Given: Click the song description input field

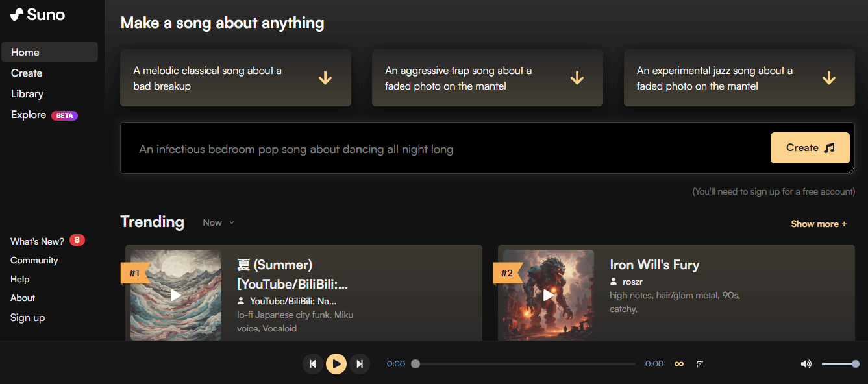Looking at the screenshot, I should coord(441,149).
